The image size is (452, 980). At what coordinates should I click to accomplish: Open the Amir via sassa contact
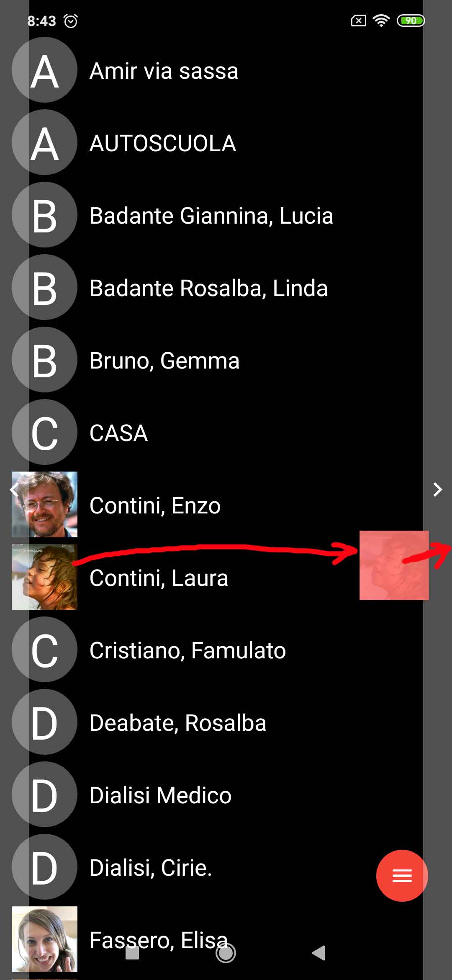pyautogui.click(x=164, y=71)
